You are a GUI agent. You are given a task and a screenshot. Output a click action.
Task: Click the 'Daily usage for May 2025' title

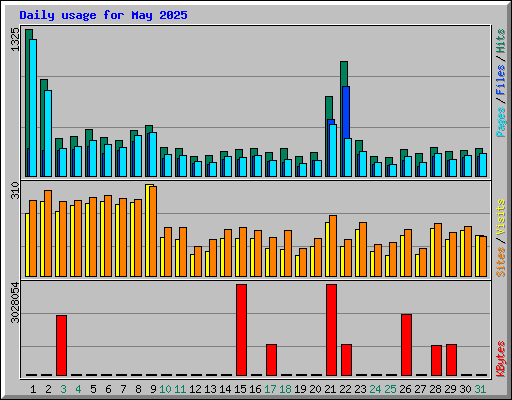tap(103, 16)
